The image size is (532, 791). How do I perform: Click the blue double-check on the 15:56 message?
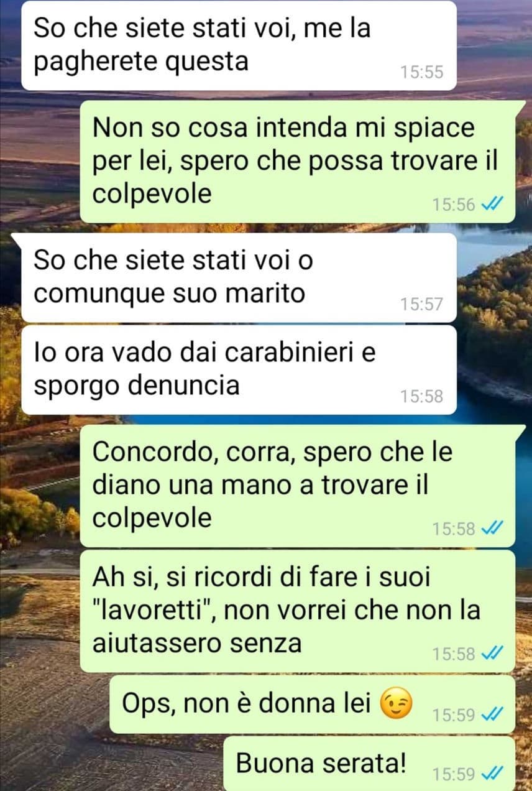coord(492,203)
